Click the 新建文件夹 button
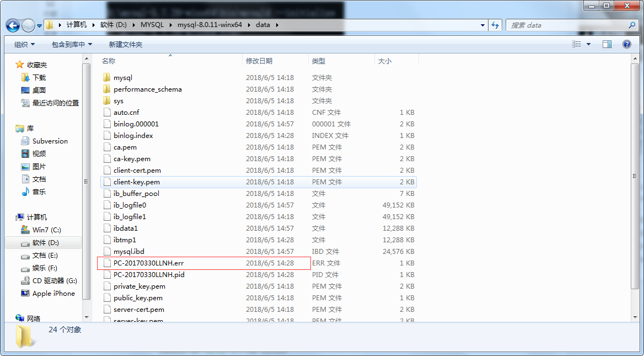The height and width of the screenshot is (356, 644). click(x=125, y=44)
